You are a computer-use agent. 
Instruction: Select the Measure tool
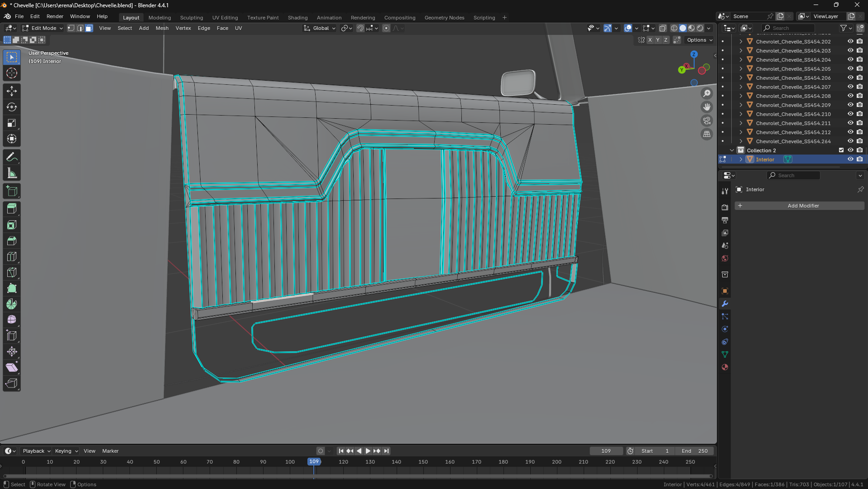(x=12, y=173)
